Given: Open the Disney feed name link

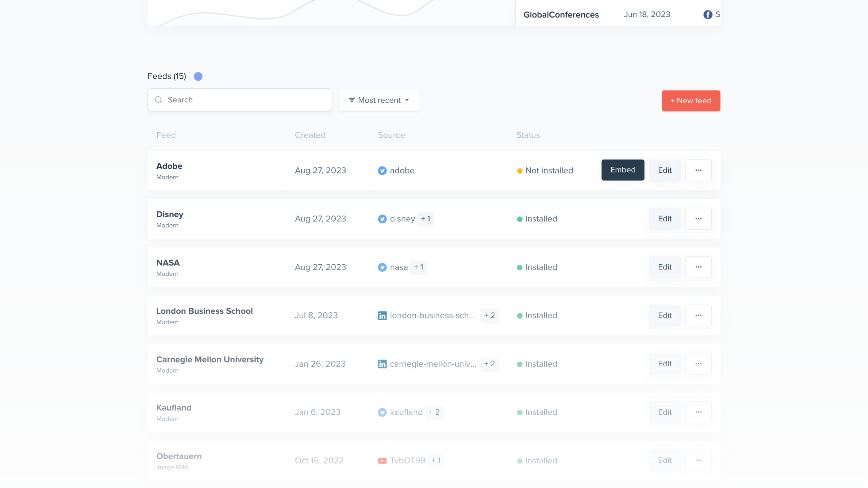Looking at the screenshot, I should pos(170,214).
